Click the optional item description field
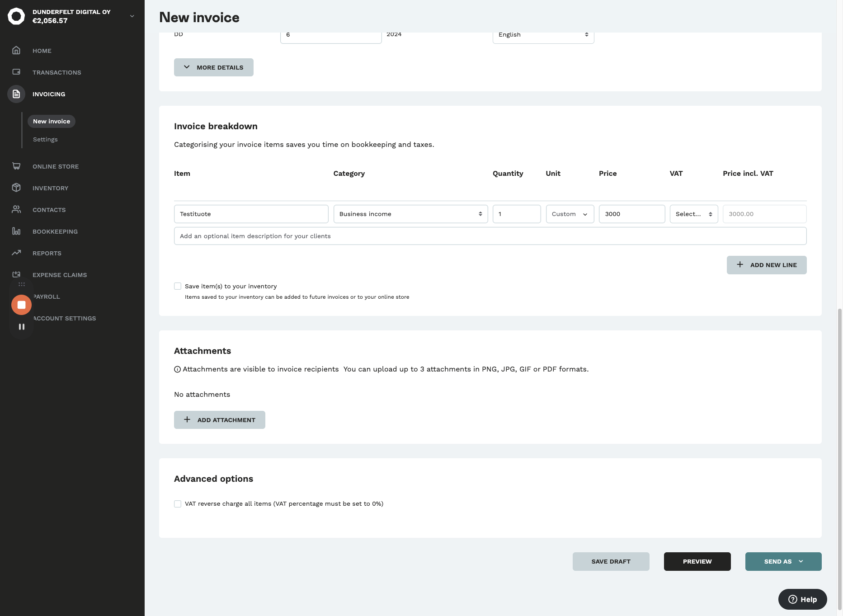 pyautogui.click(x=490, y=236)
